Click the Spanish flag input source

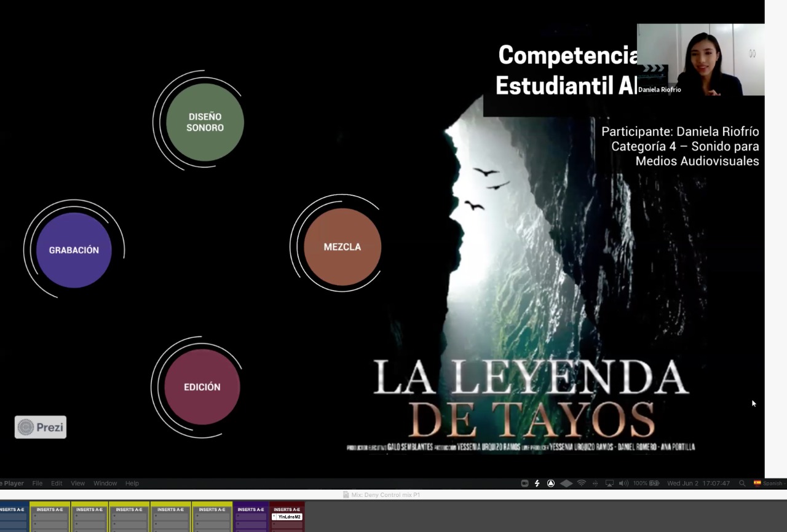pos(757,483)
